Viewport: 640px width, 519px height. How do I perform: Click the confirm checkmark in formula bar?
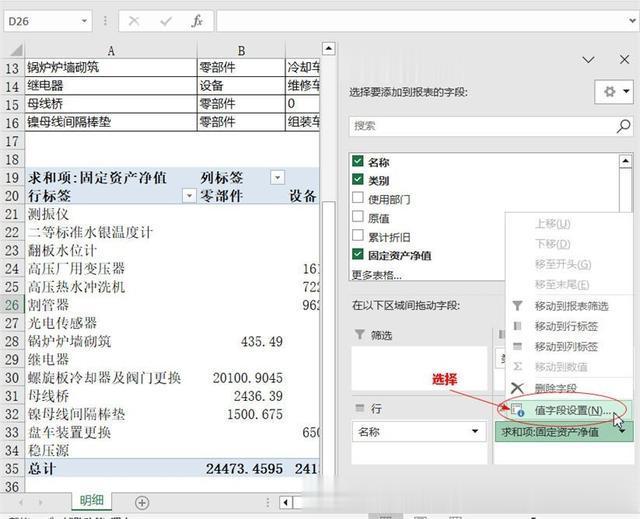pyautogui.click(x=166, y=21)
